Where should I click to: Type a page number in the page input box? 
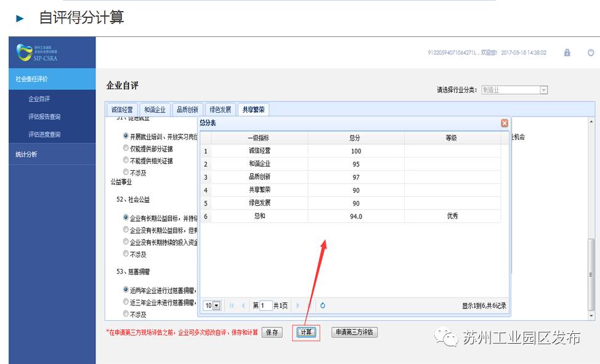[266, 305]
